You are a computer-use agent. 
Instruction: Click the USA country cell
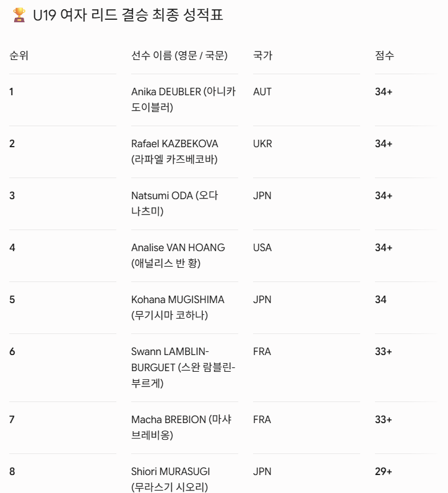tap(262, 247)
